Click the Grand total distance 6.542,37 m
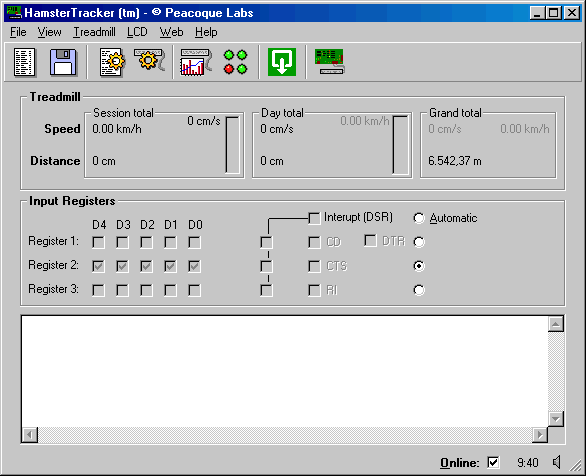Screen dimensions: 586x476 pos(455,161)
